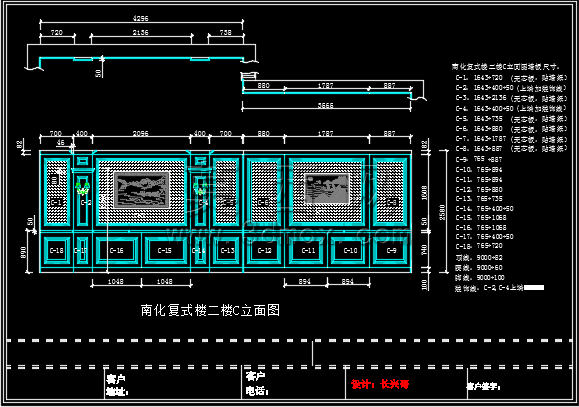Select the C-1 upper wall panel
This screenshot has width=579, height=407.
click(x=57, y=192)
